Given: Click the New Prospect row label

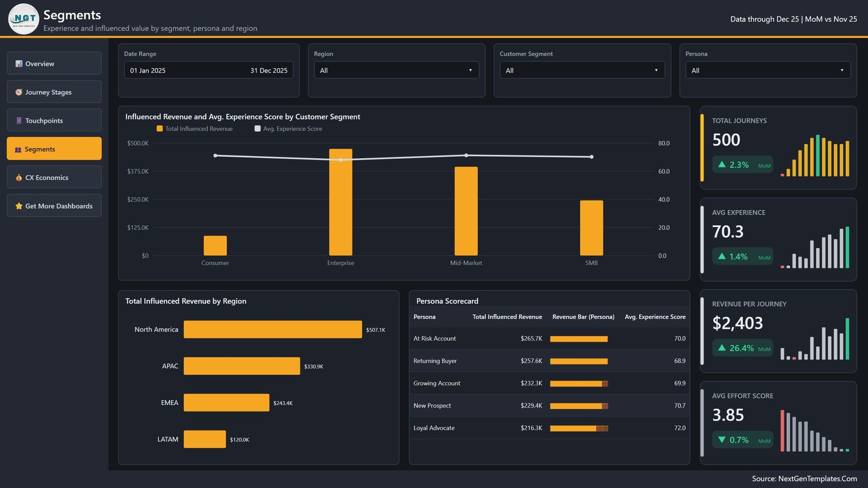Looking at the screenshot, I should (432, 406).
